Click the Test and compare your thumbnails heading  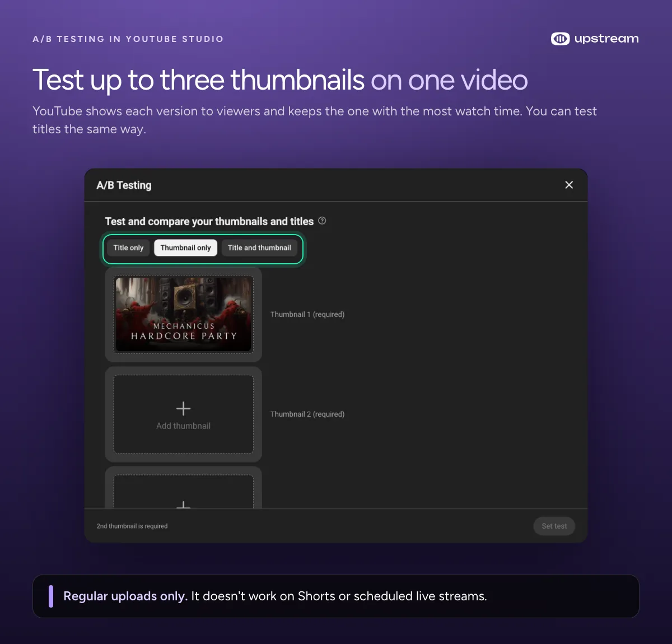click(209, 221)
